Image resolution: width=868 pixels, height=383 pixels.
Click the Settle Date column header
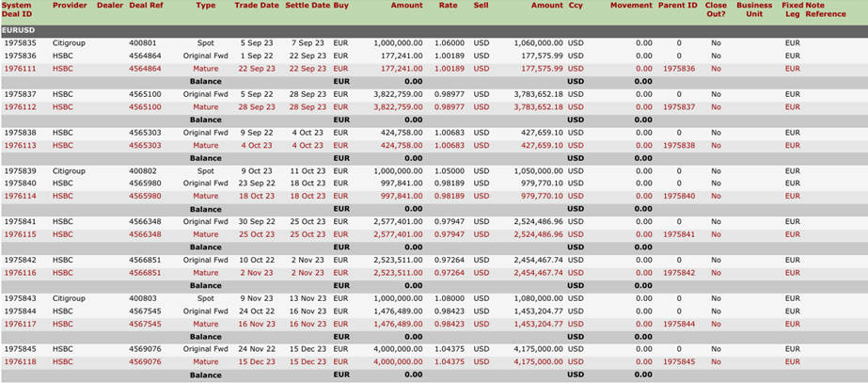308,6
